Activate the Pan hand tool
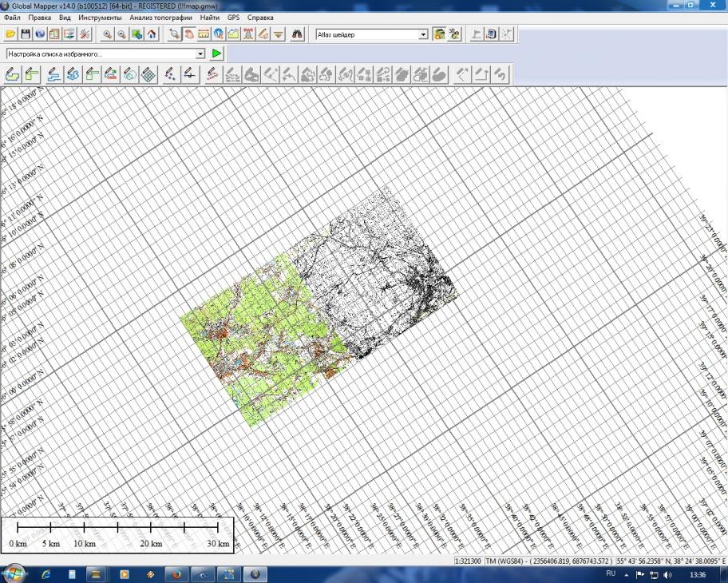This screenshot has height=583, width=728. (x=189, y=34)
